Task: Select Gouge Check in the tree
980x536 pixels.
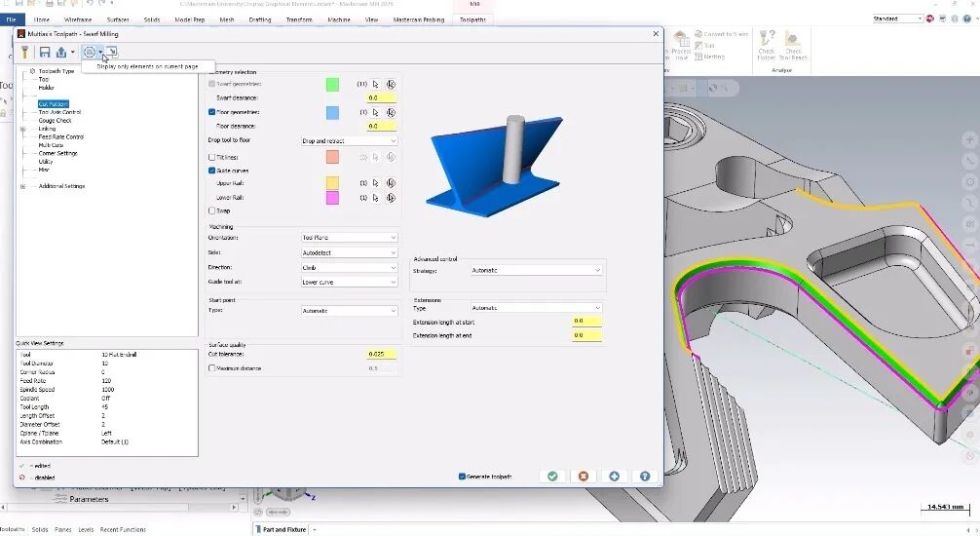Action: [x=55, y=121]
